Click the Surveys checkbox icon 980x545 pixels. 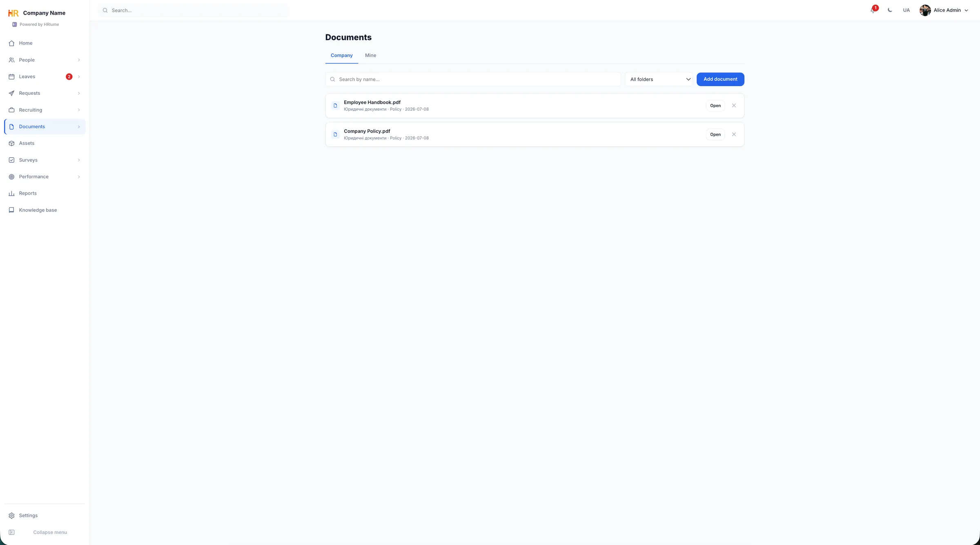click(x=11, y=160)
